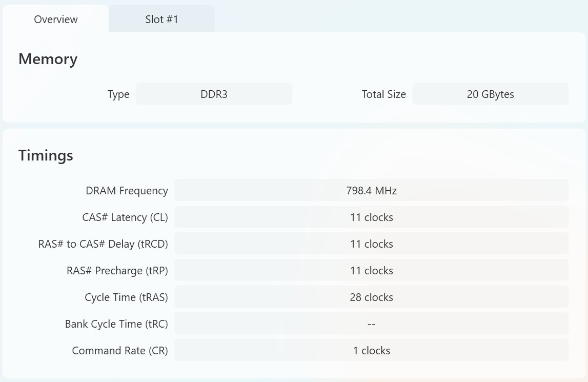Click the Timings section heading
Viewport: 588px width, 382px height.
click(x=46, y=155)
